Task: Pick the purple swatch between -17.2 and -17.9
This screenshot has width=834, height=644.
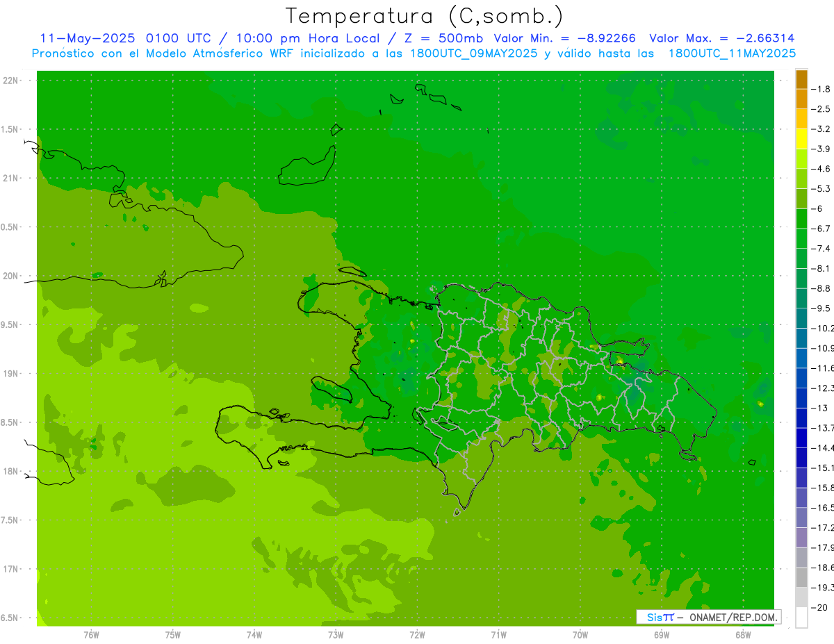Action: (801, 537)
